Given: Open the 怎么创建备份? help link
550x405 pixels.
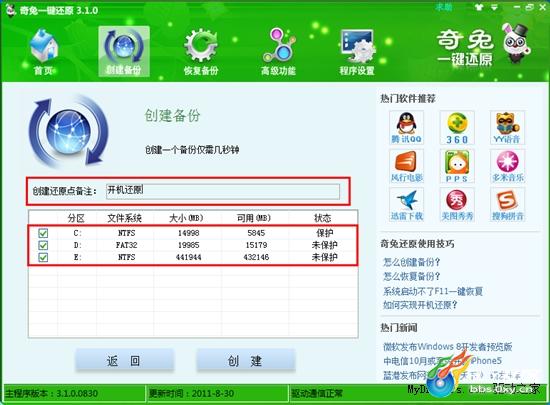Looking at the screenshot, I should [x=412, y=262].
